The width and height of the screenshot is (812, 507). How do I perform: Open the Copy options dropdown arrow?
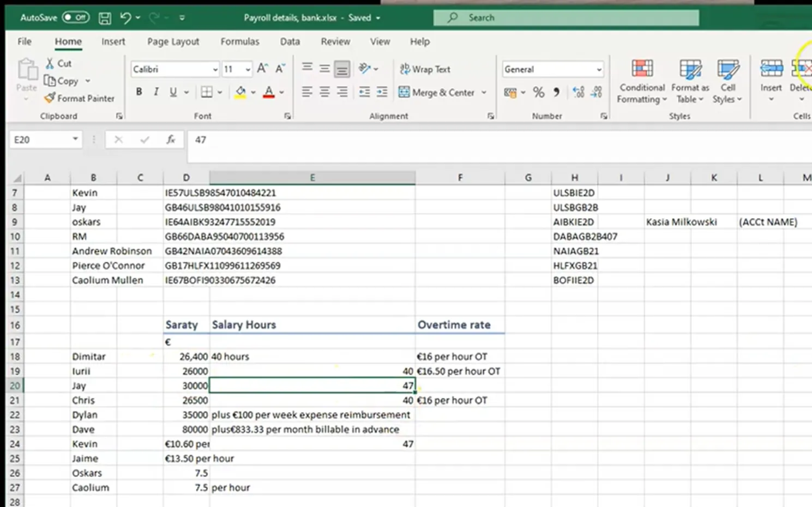pyautogui.click(x=88, y=81)
